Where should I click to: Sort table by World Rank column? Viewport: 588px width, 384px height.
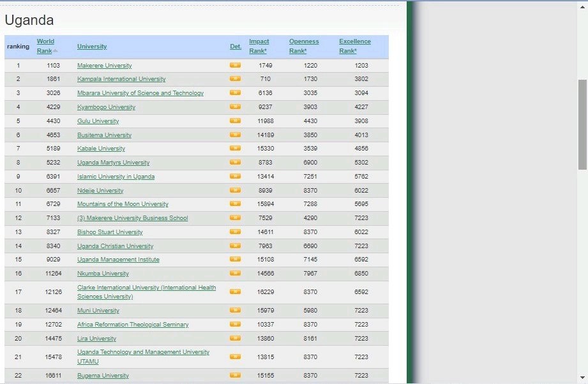pos(45,46)
